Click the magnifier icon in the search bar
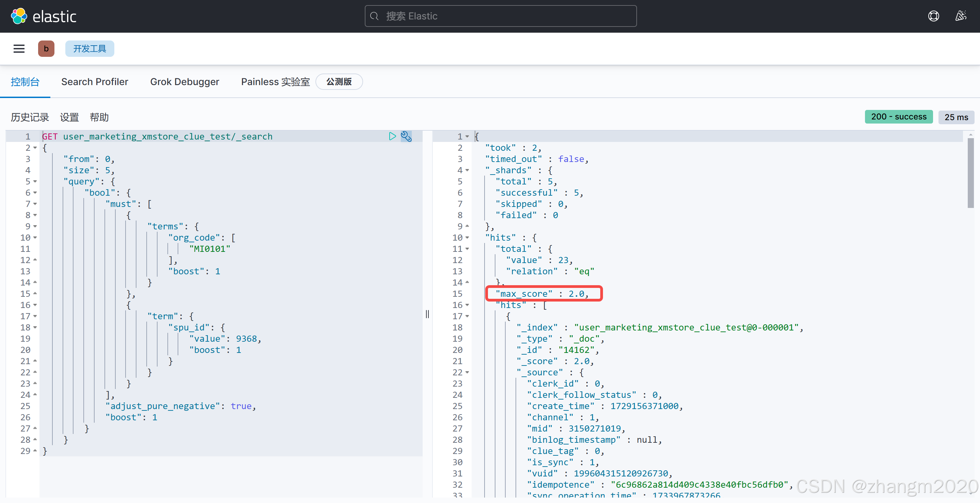The height and width of the screenshot is (503, 980). click(374, 16)
